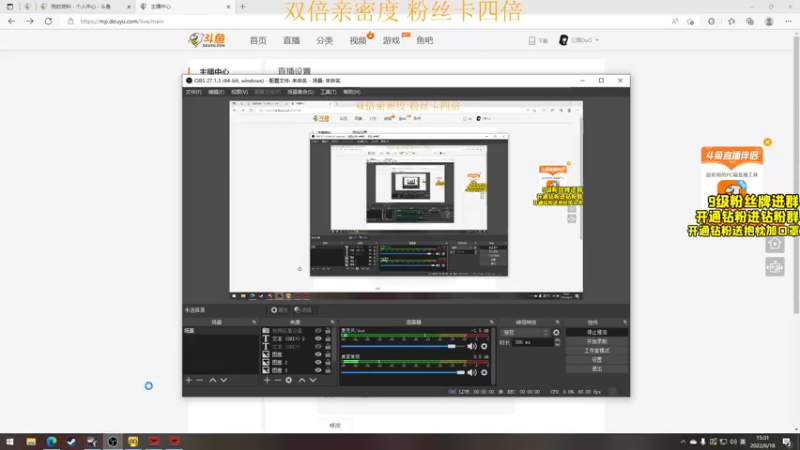
Task: Show hidden system tray icons chevron
Action: (683, 442)
